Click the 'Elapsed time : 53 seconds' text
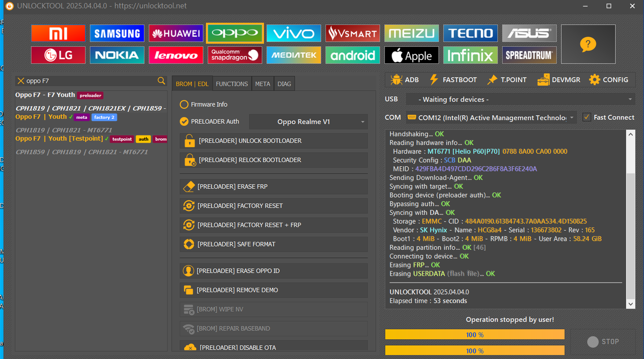644x359 pixels. click(428, 301)
